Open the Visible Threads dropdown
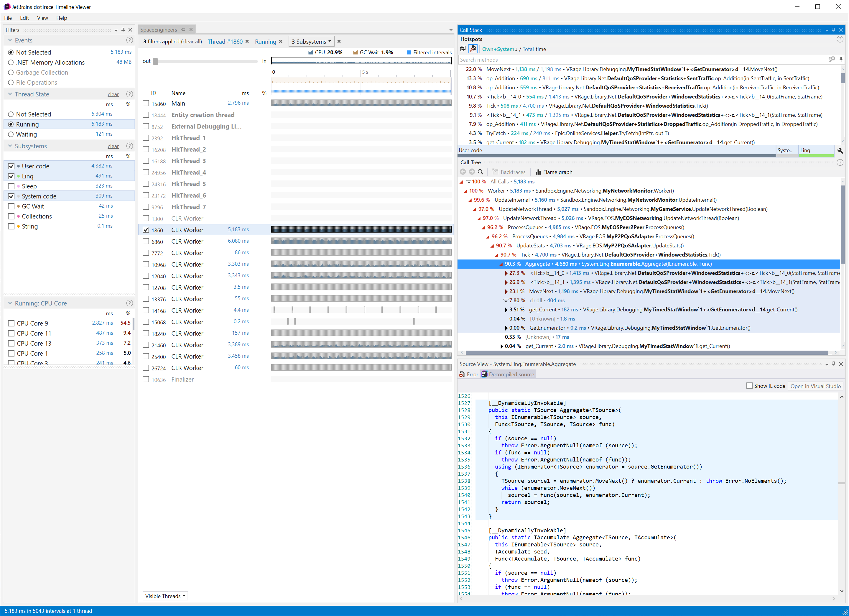Viewport: 849px width, 616px height. [165, 596]
